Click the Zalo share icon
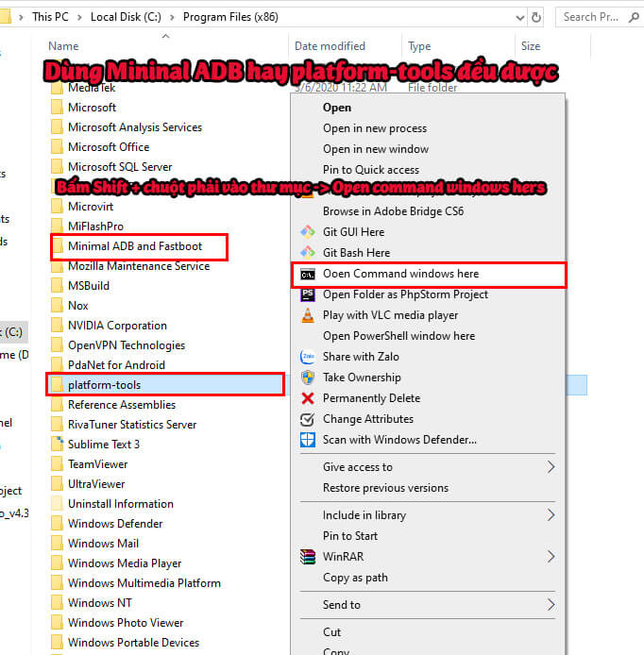 (x=307, y=357)
